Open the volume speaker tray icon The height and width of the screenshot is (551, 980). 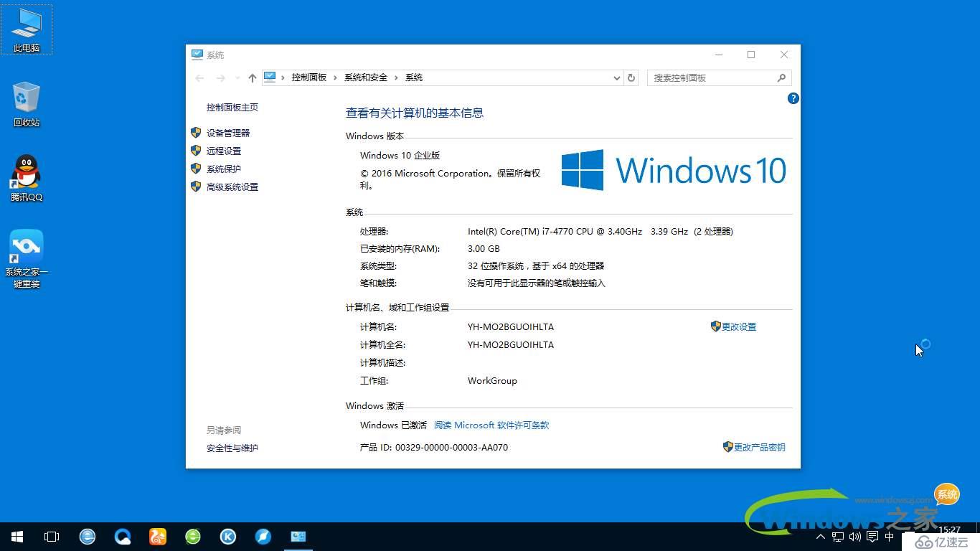coord(855,537)
